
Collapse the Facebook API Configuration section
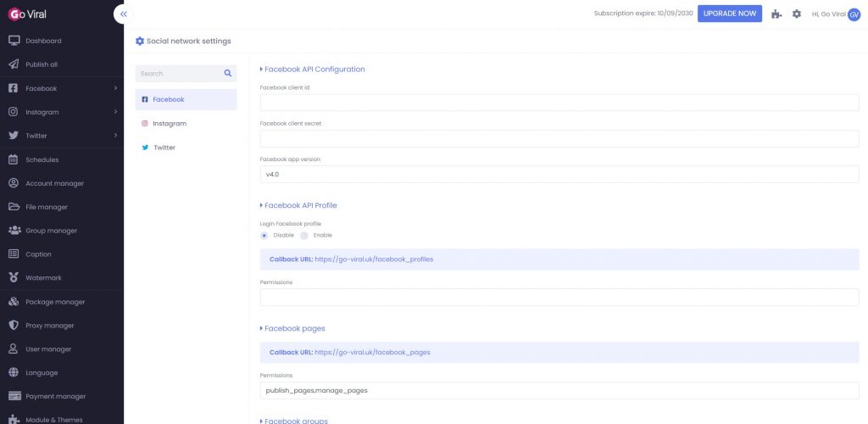pos(312,70)
